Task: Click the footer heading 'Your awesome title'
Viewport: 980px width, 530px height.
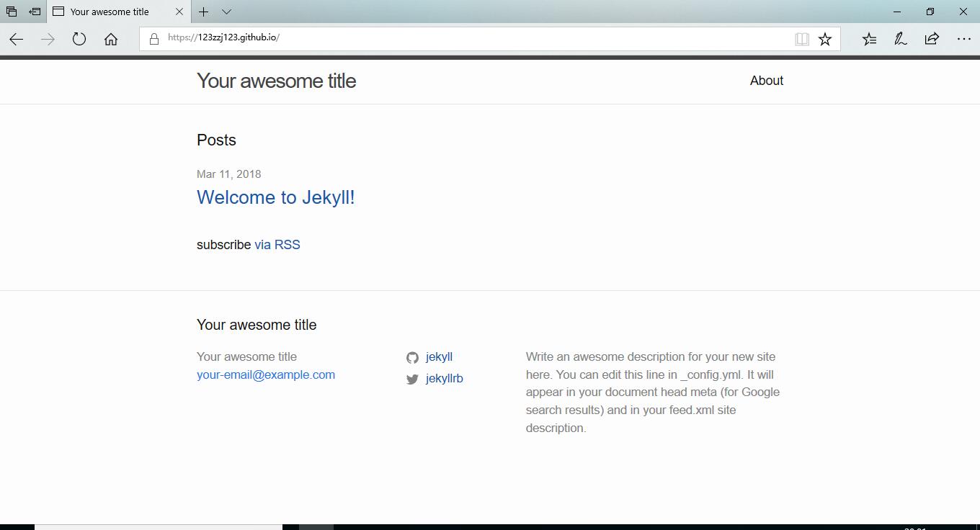Action: (x=257, y=325)
